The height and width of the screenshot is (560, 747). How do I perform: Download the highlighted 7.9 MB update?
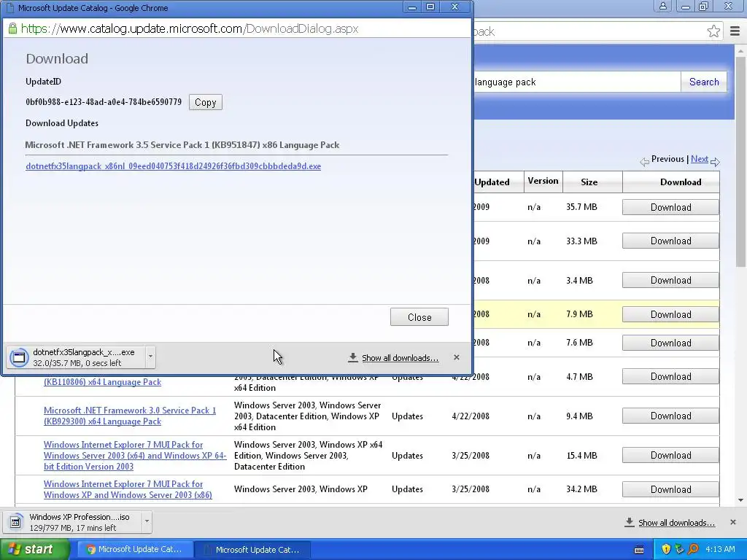coord(671,314)
